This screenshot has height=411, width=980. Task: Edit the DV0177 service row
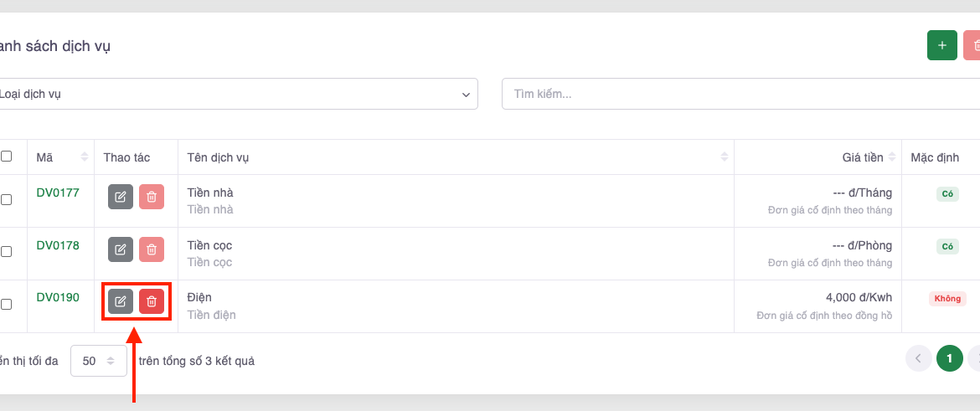coord(121,197)
